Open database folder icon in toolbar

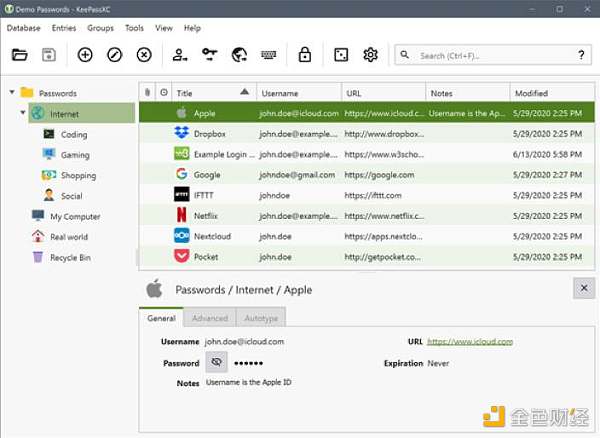[19, 55]
